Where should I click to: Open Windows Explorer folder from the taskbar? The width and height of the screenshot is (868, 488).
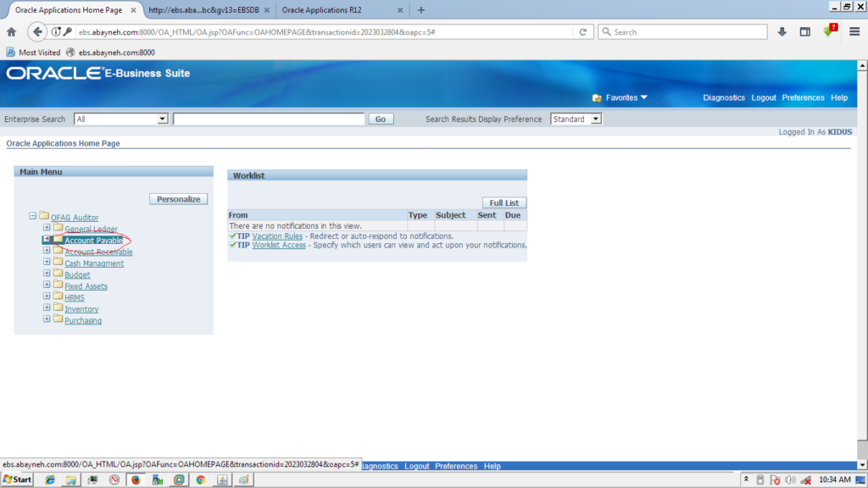(71, 480)
